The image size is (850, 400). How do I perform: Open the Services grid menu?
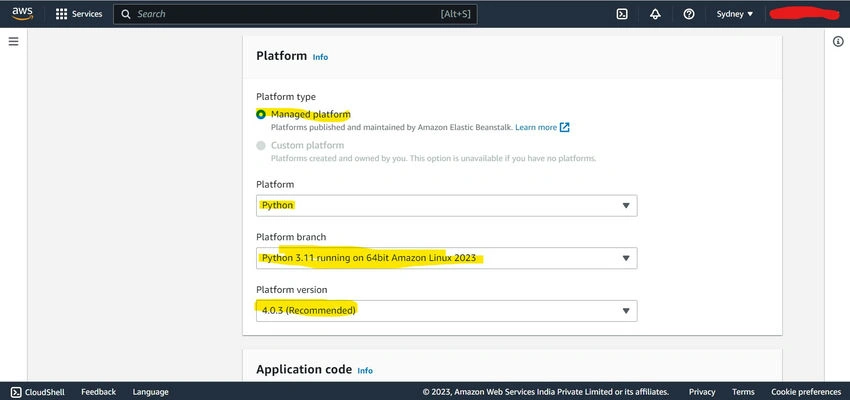click(79, 14)
